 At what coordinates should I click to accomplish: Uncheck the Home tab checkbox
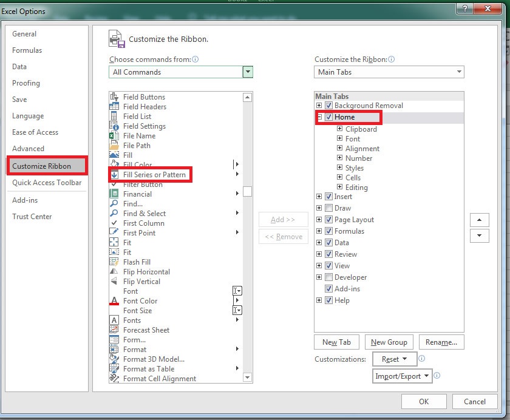(x=328, y=117)
